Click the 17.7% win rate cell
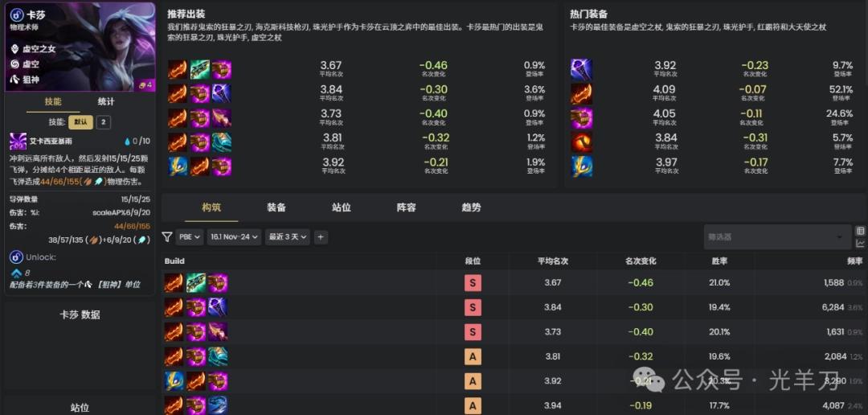The height and width of the screenshot is (415, 868). tap(719, 405)
